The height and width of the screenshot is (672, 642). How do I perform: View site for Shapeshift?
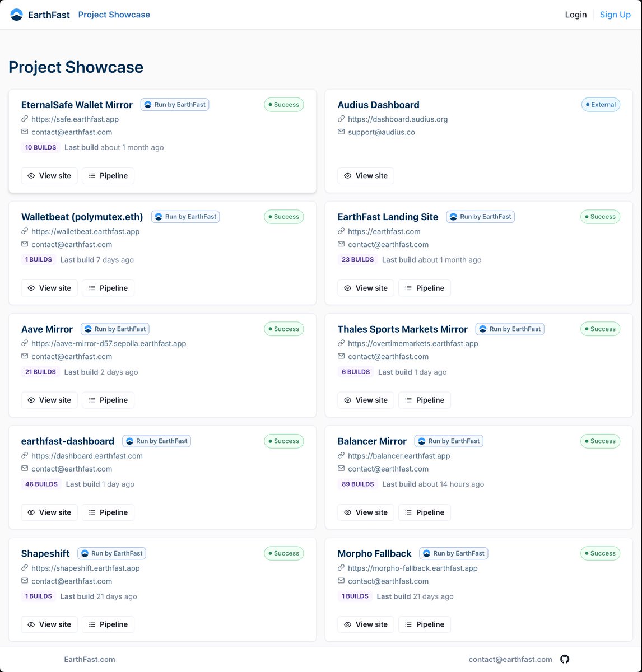coord(49,624)
